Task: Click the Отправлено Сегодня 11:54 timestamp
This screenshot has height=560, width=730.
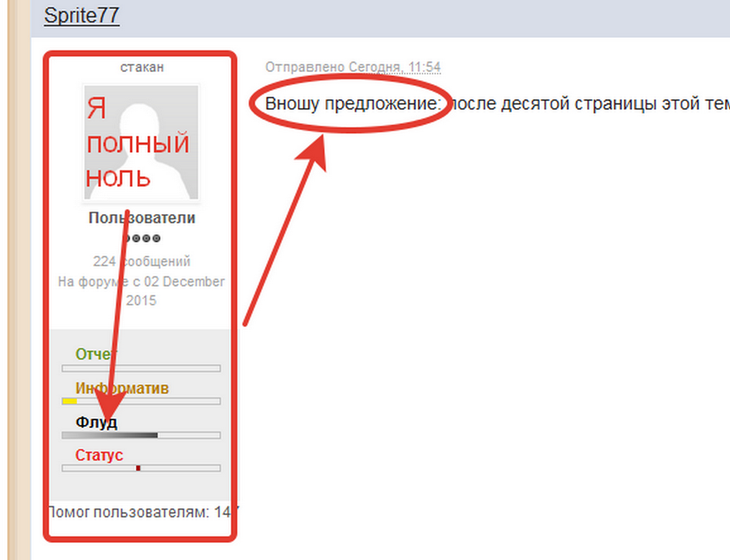Action: tap(353, 67)
